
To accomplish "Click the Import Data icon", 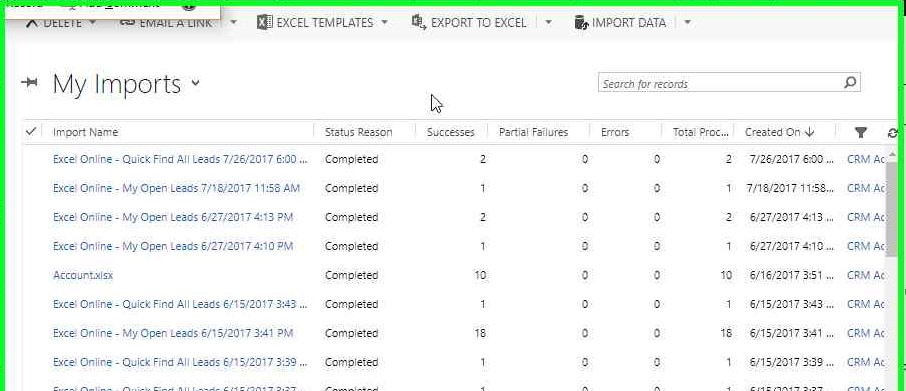I will coord(581,23).
